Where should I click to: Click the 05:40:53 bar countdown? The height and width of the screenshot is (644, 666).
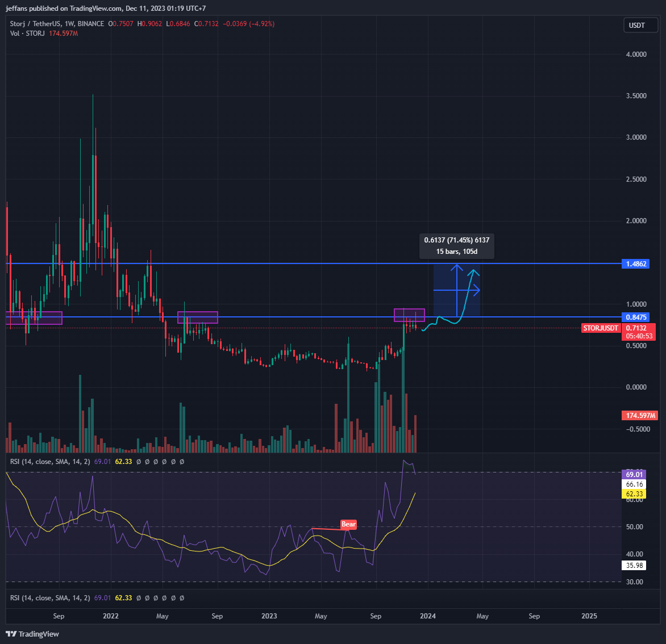pyautogui.click(x=639, y=336)
